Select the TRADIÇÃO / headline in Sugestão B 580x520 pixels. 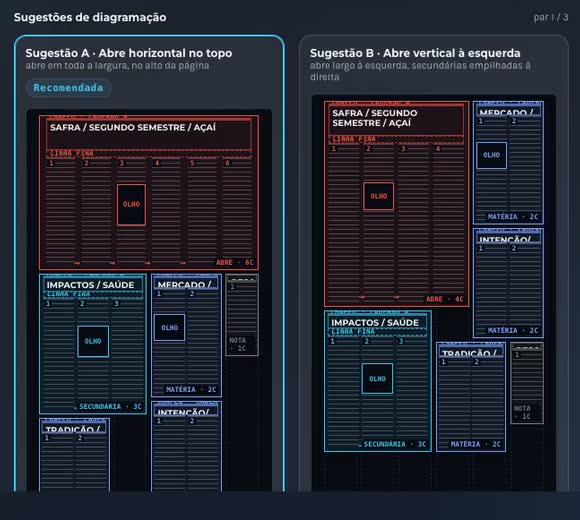[x=469, y=353]
